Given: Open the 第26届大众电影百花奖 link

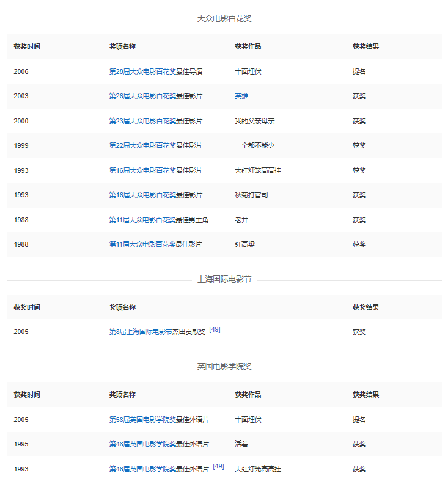Looking at the screenshot, I should pyautogui.click(x=142, y=96).
